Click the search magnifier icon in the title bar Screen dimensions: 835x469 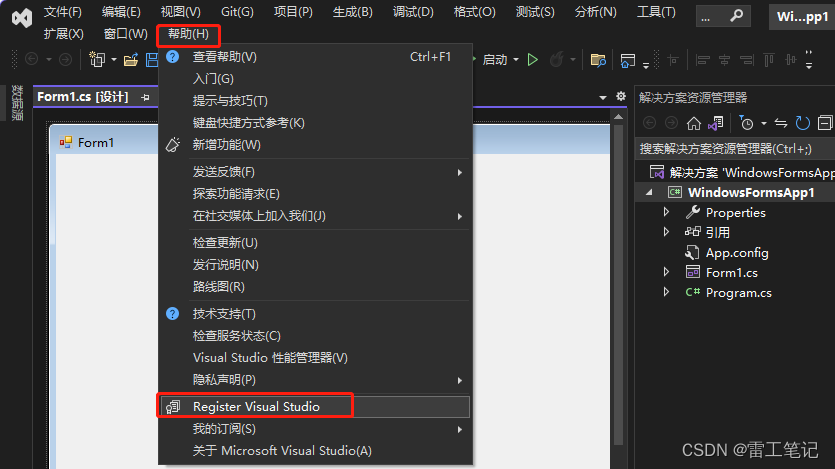coord(737,16)
